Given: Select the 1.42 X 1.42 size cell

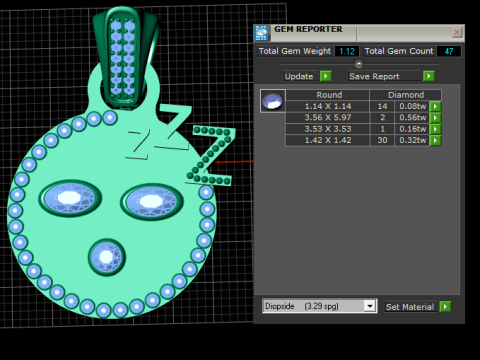Looking at the screenshot, I should [328, 140].
